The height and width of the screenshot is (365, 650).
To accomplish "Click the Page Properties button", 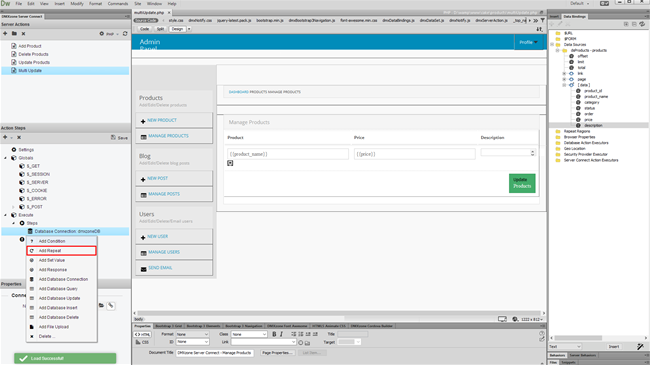I will coord(277,353).
